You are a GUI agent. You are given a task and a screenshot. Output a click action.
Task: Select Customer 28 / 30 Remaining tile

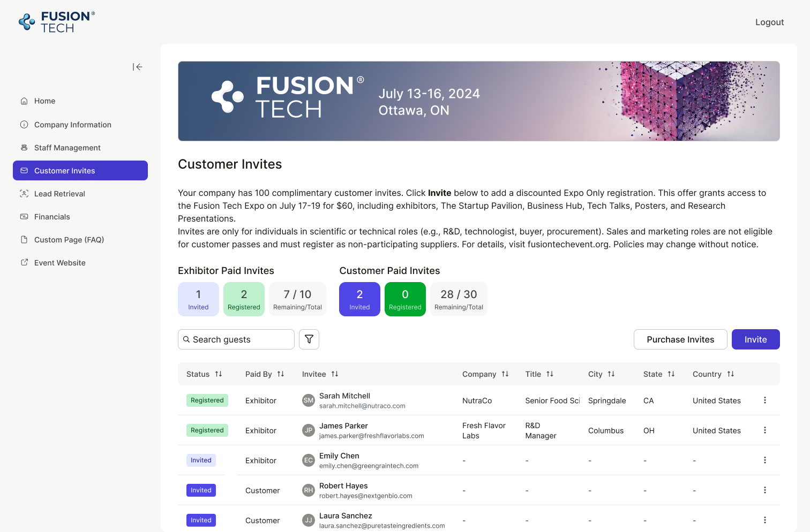coord(459,299)
